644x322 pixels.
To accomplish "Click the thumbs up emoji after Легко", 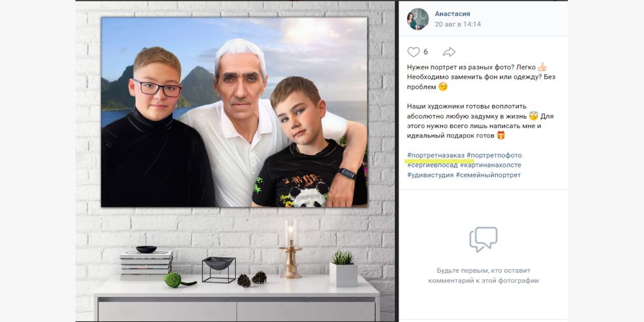I will point(542,67).
